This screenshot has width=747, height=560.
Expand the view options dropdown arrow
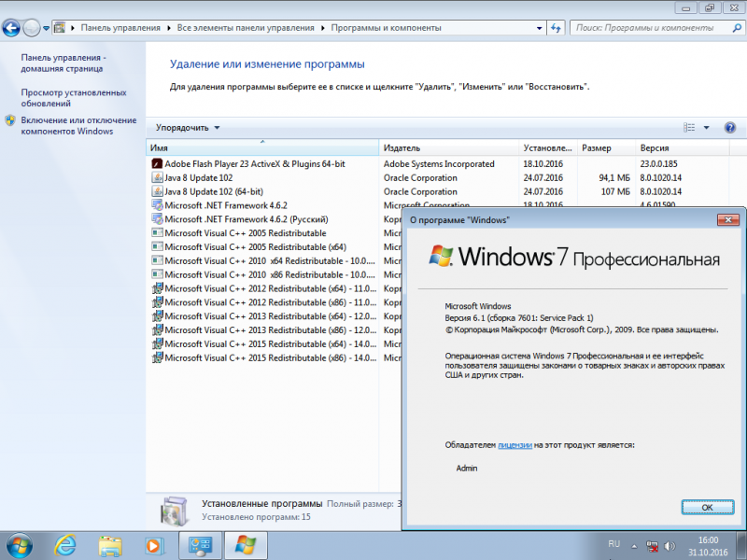(x=707, y=128)
